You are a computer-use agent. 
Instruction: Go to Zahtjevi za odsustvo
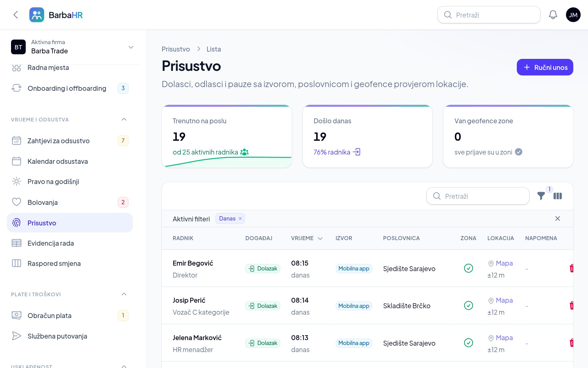pos(70,141)
